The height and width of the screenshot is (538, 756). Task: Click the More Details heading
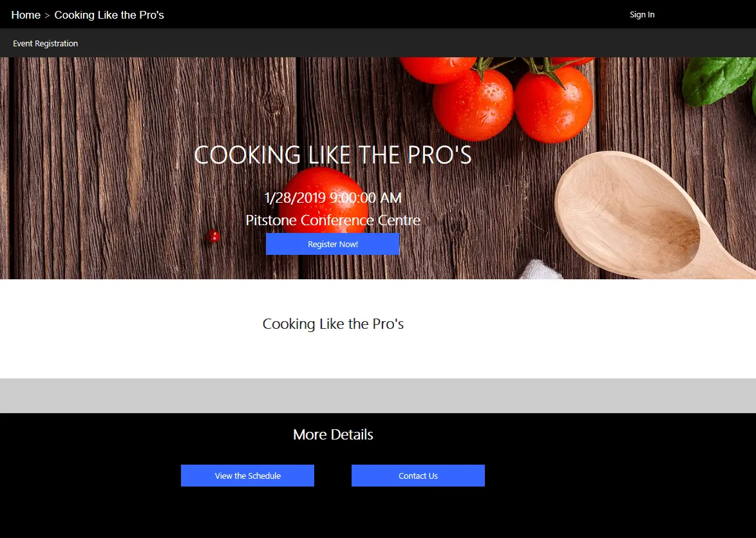click(333, 434)
